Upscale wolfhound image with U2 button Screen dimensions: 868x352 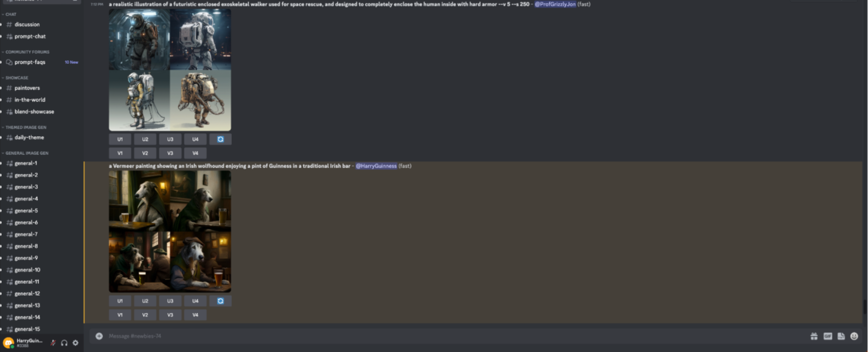145,301
